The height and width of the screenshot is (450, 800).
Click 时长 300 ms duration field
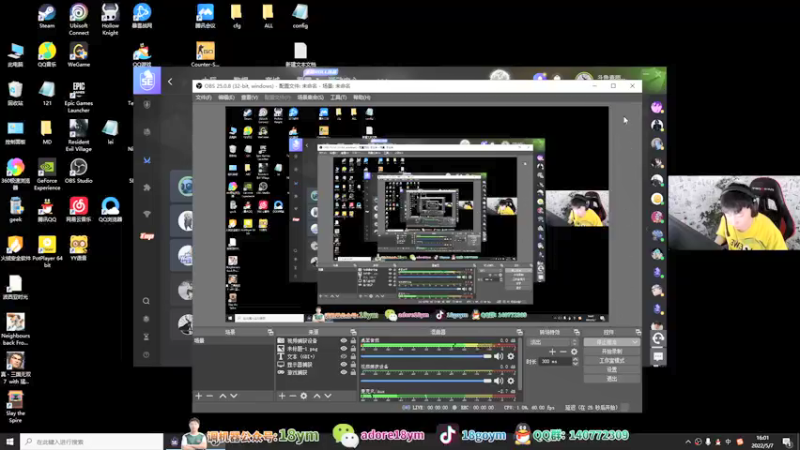[x=559, y=361]
